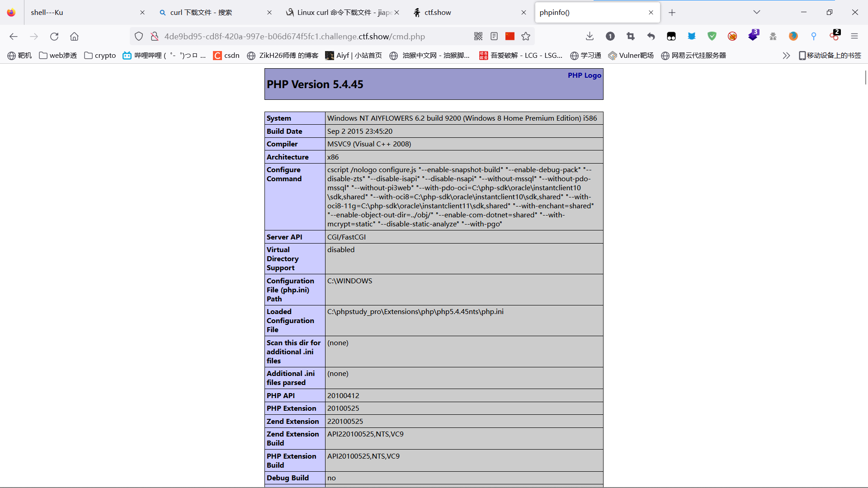Open the Firefox application menu
Image resolution: width=868 pixels, height=488 pixels.
coord(854,36)
